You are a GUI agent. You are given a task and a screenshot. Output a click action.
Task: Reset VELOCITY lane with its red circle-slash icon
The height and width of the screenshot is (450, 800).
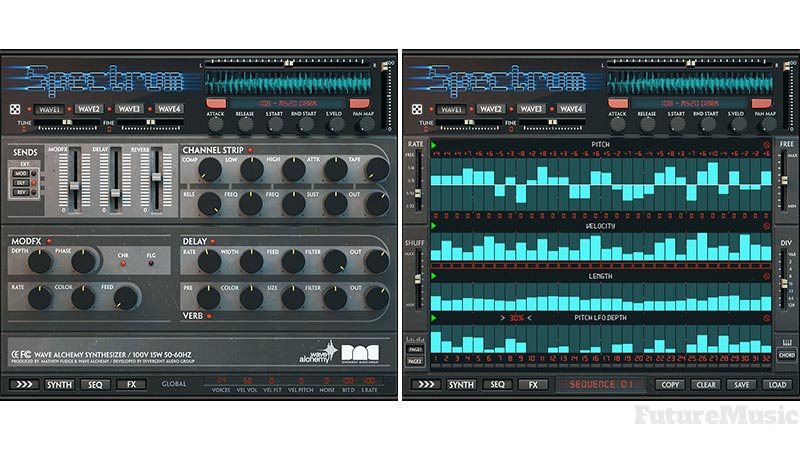(x=766, y=226)
